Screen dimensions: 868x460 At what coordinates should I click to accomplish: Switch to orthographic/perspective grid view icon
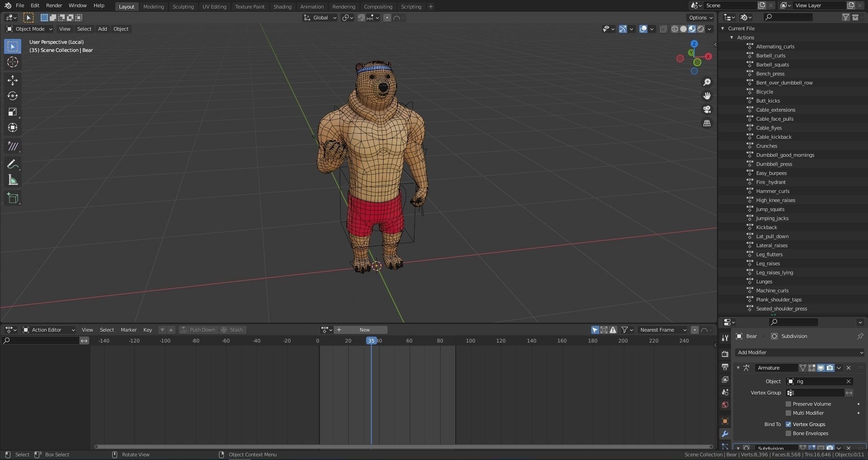(x=707, y=123)
